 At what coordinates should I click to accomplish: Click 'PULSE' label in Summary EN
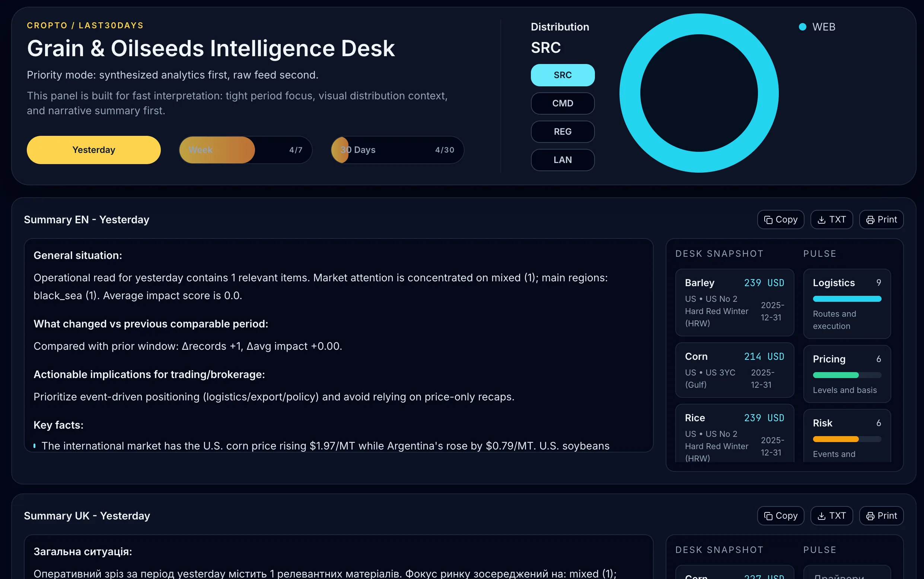819,253
